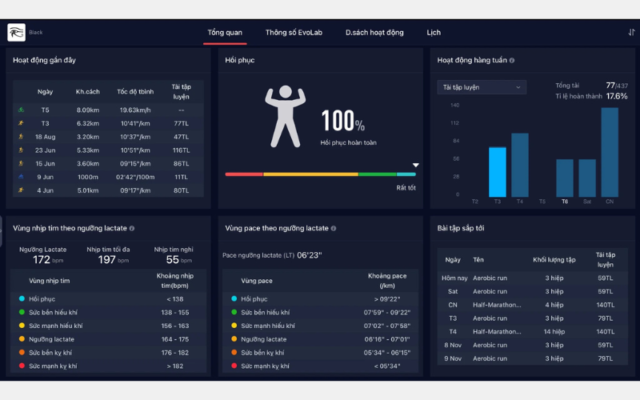Open the 23 Jun 5.33km activity row

point(108,150)
